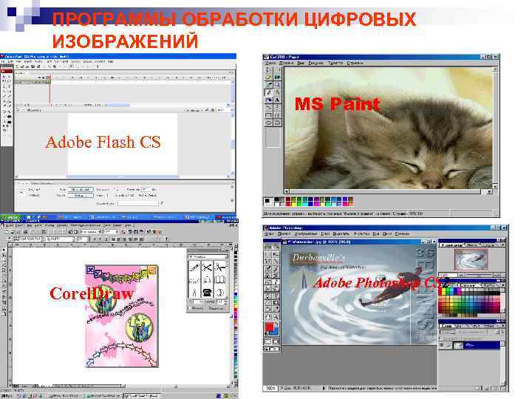Select the 'Фон' layer row in Photoshop

click(470, 345)
